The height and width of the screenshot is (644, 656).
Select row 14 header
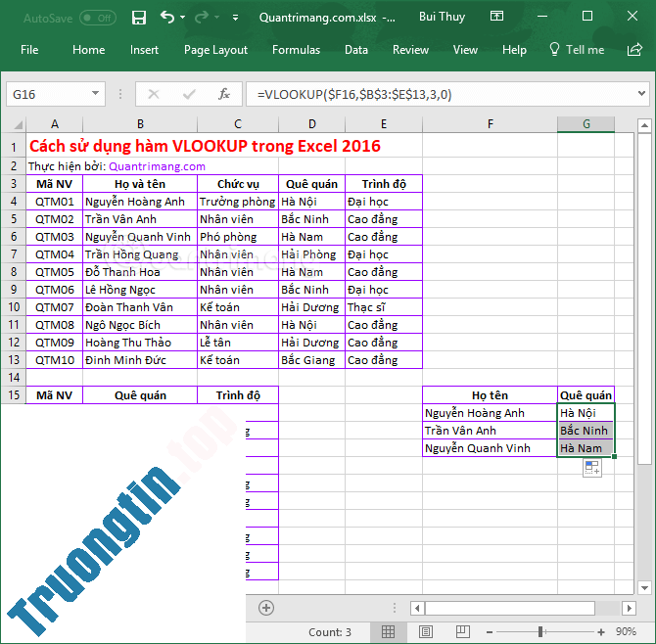pyautogui.click(x=14, y=377)
